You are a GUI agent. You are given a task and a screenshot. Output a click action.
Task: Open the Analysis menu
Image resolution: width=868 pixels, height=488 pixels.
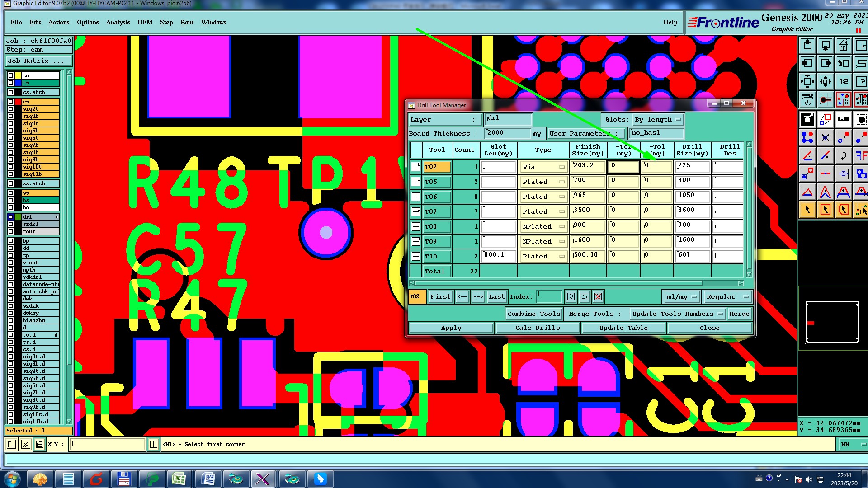point(118,22)
